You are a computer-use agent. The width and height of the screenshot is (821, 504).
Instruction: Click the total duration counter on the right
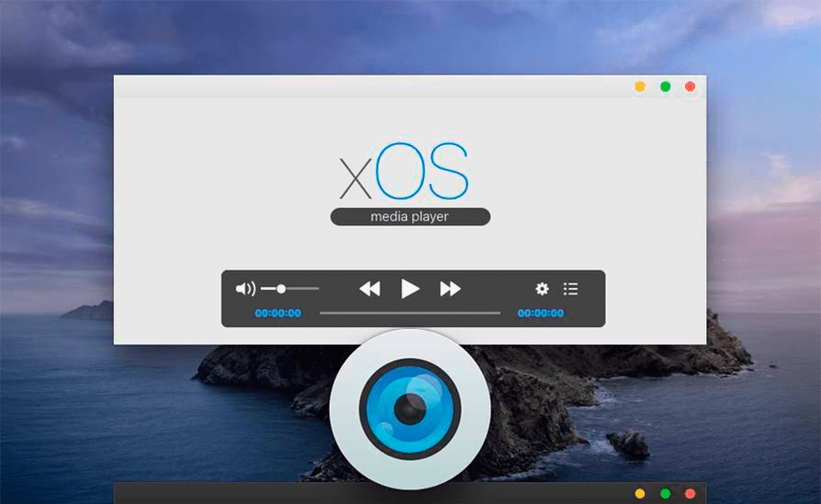(541, 314)
